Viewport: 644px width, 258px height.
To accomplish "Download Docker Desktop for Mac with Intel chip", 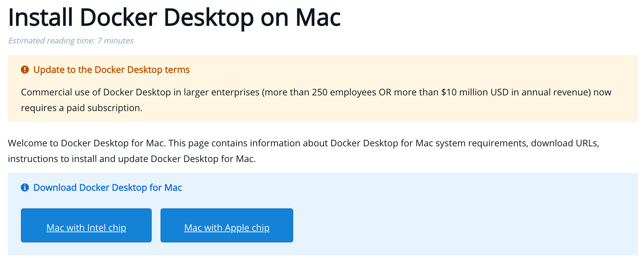I will coord(86,225).
